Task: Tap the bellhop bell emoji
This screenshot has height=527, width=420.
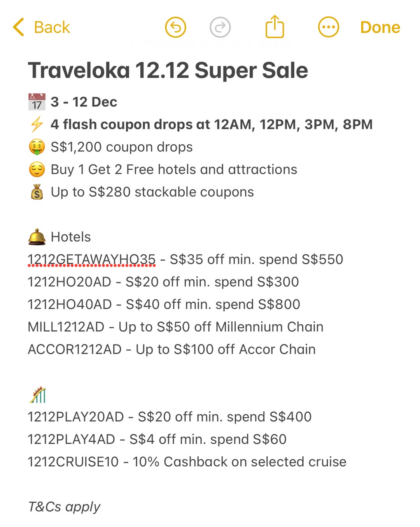Action: click(x=37, y=237)
